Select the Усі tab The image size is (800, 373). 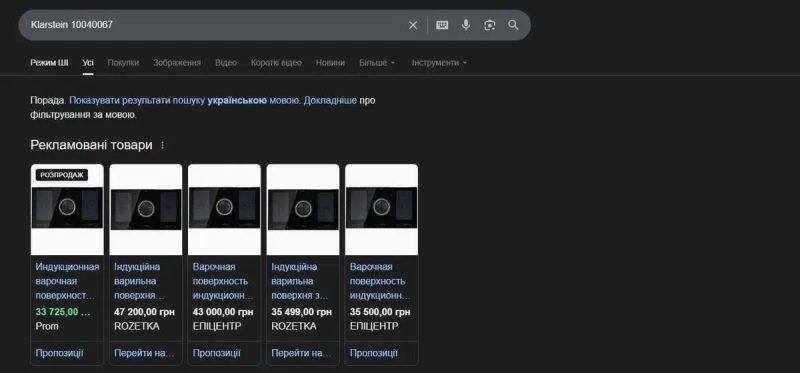click(88, 63)
